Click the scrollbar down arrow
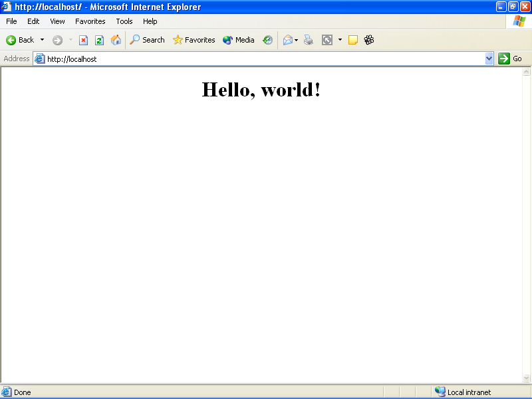The image size is (532, 399). coord(526,378)
